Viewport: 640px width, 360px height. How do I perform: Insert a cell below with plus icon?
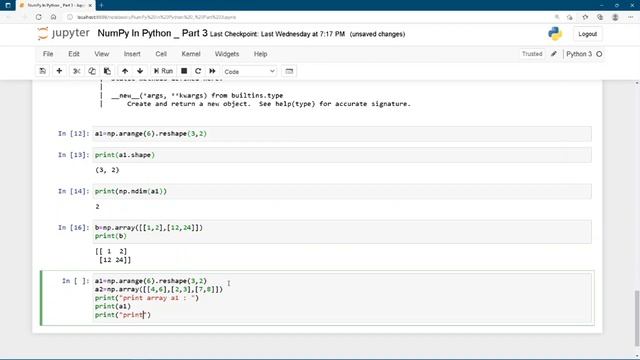click(x=59, y=71)
